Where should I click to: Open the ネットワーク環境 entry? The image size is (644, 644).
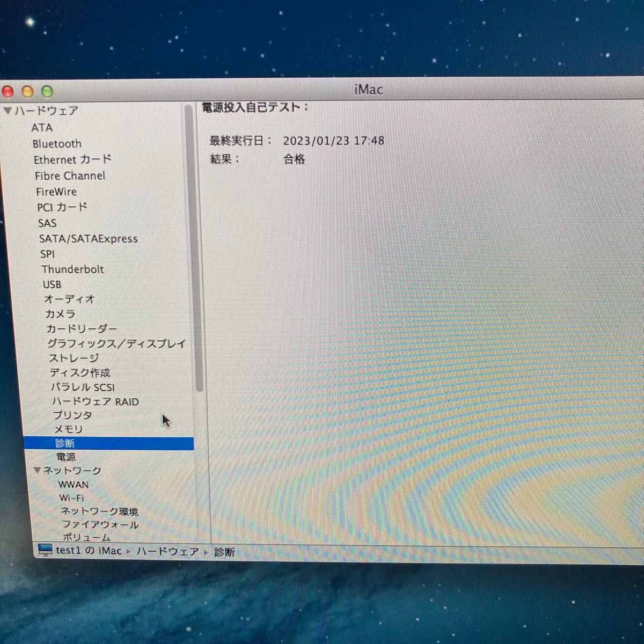[x=99, y=511]
